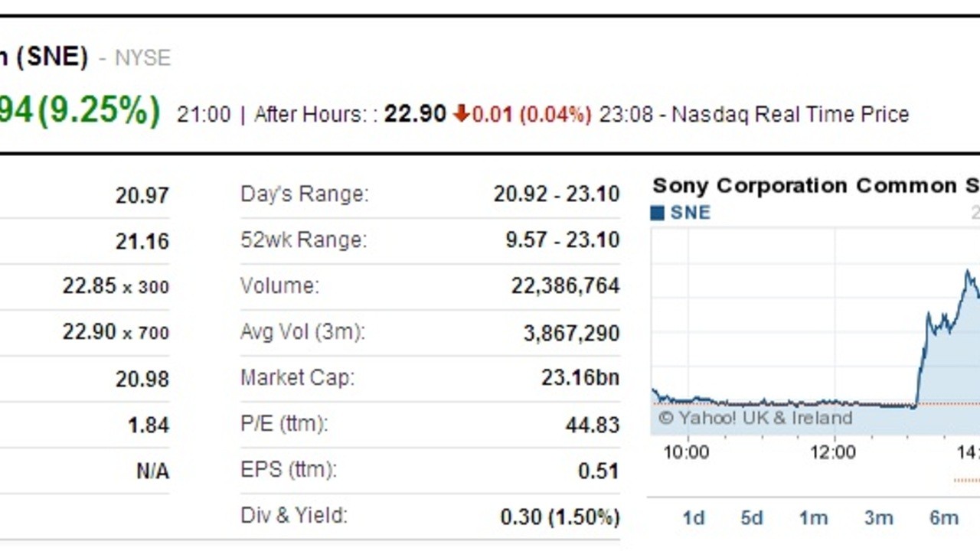The image size is (980, 551).
Task: Open the 1m chart range
Action: (813, 518)
